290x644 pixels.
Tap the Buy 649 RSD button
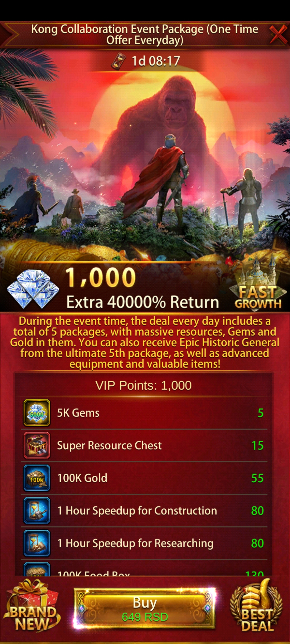click(145, 609)
